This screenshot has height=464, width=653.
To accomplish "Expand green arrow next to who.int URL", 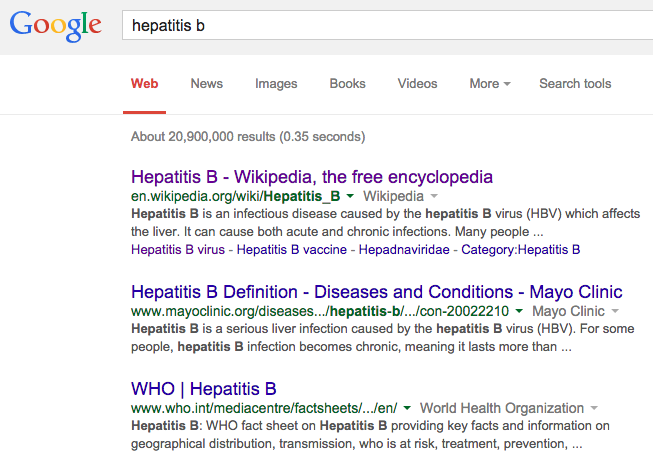I will coord(407,408).
